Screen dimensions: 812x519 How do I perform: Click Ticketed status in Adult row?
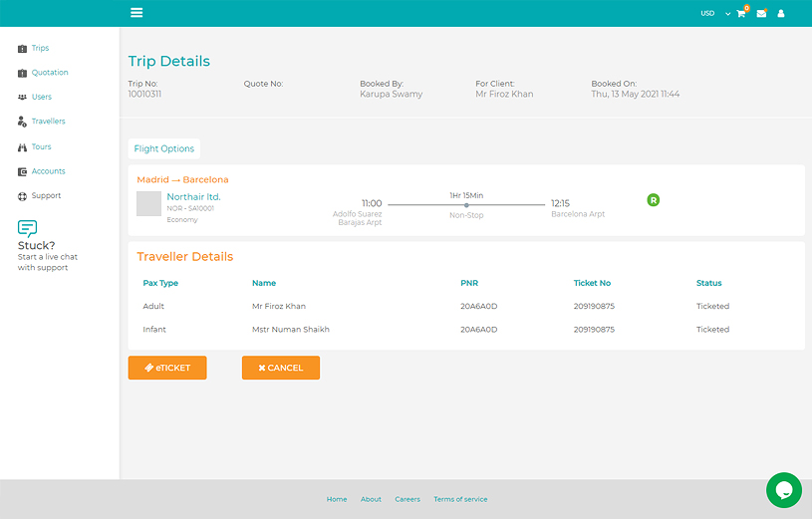(712, 306)
